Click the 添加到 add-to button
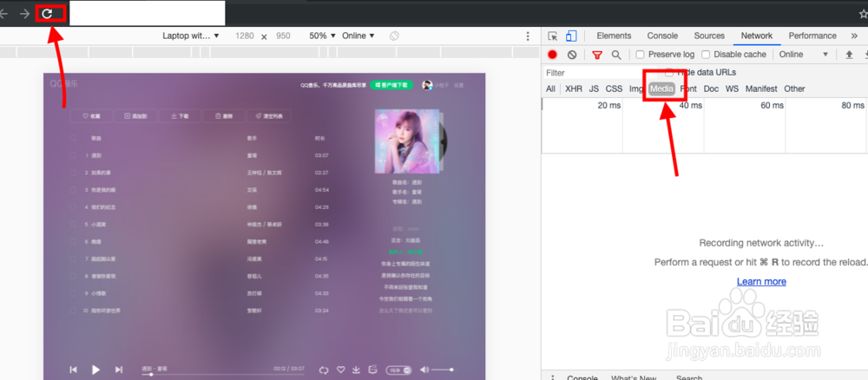The height and width of the screenshot is (380, 868). [135, 116]
